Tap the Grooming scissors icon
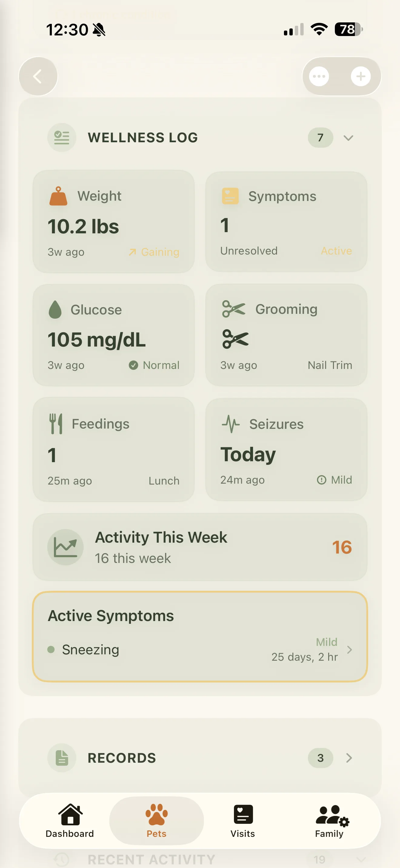This screenshot has width=400, height=868. point(234,309)
